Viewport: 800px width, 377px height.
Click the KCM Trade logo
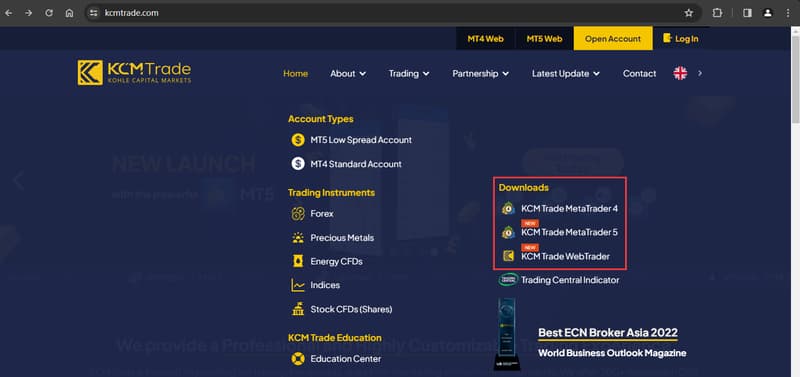coord(134,72)
